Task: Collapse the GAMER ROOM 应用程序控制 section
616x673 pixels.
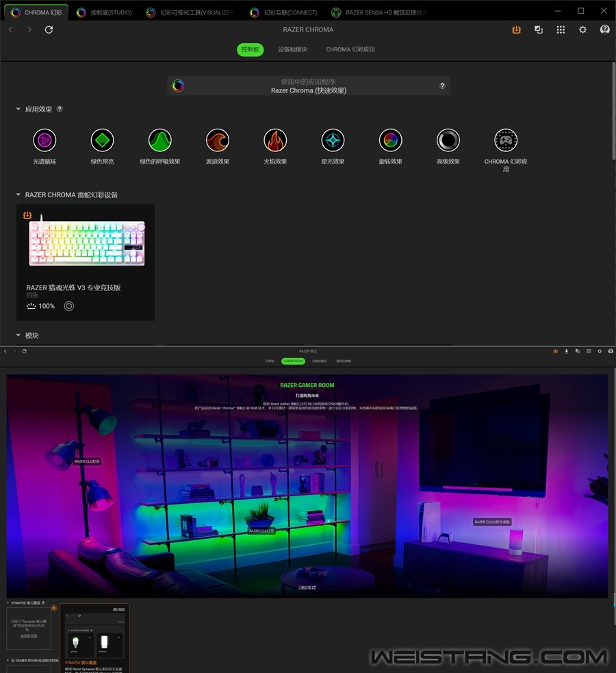Action: [x=8, y=660]
